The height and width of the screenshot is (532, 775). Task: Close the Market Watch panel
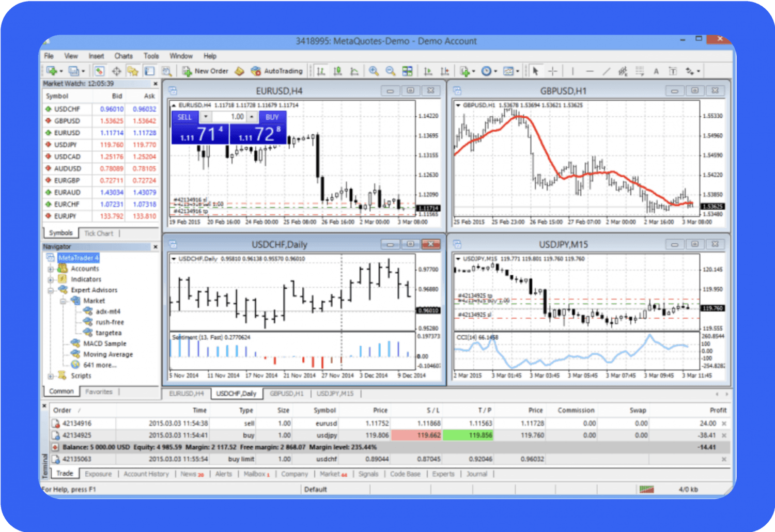pos(156,84)
